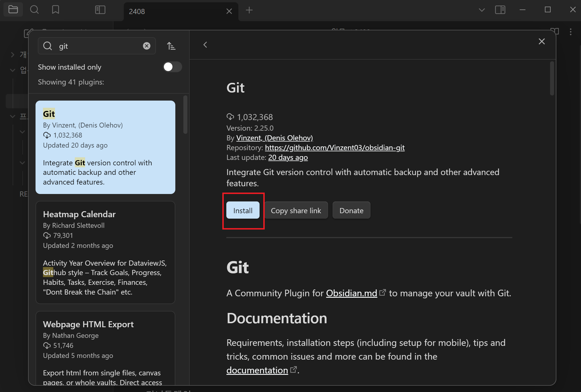Open the vertical three-dot more options
The image size is (581, 392).
pos(570,32)
